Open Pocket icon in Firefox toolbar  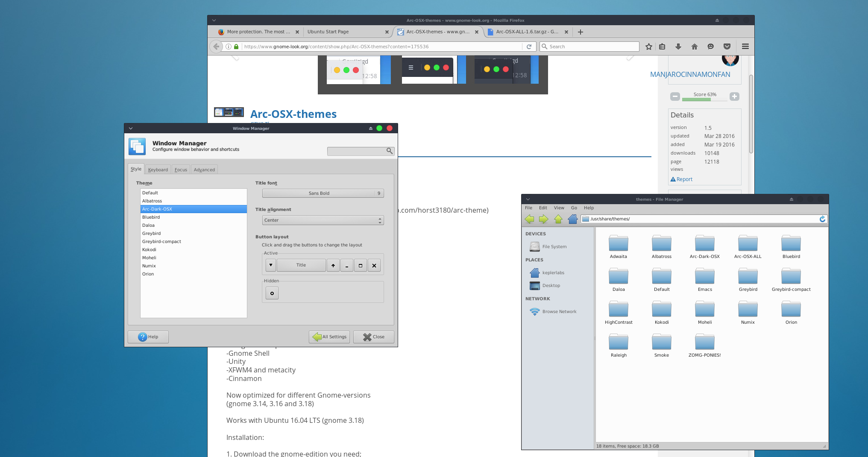pyautogui.click(x=727, y=47)
